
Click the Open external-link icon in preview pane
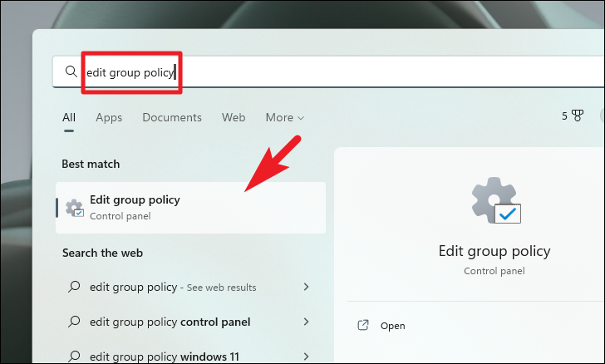(363, 326)
